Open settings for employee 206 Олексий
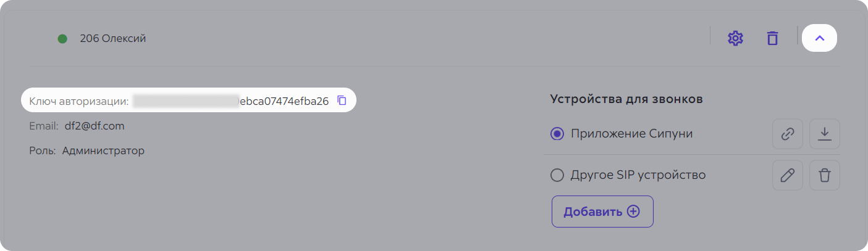The height and width of the screenshot is (251, 868). (735, 38)
